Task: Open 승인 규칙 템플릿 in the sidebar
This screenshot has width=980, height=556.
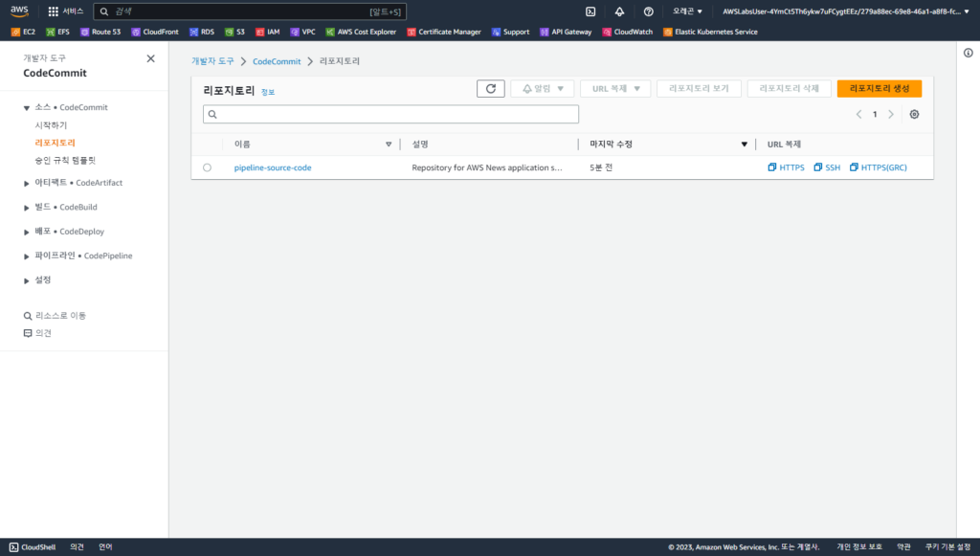Action: point(65,160)
